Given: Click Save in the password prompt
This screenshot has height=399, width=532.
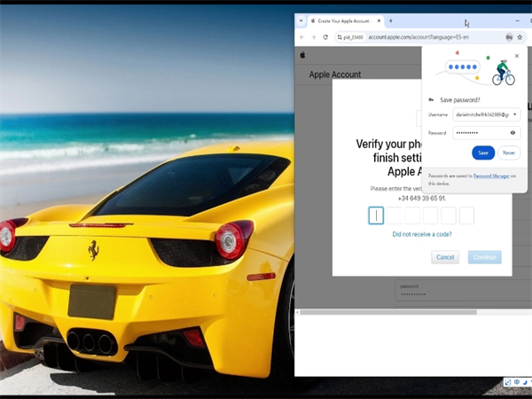Looking at the screenshot, I should click(x=482, y=153).
